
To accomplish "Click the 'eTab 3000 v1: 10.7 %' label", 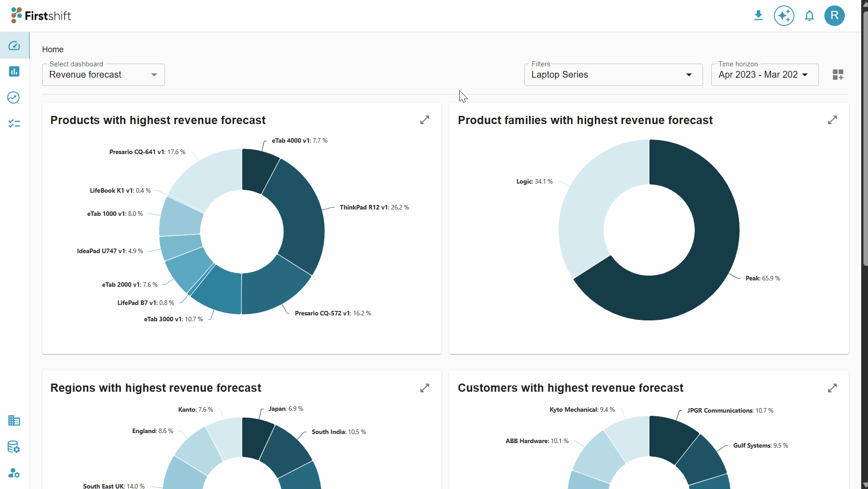I will [173, 319].
